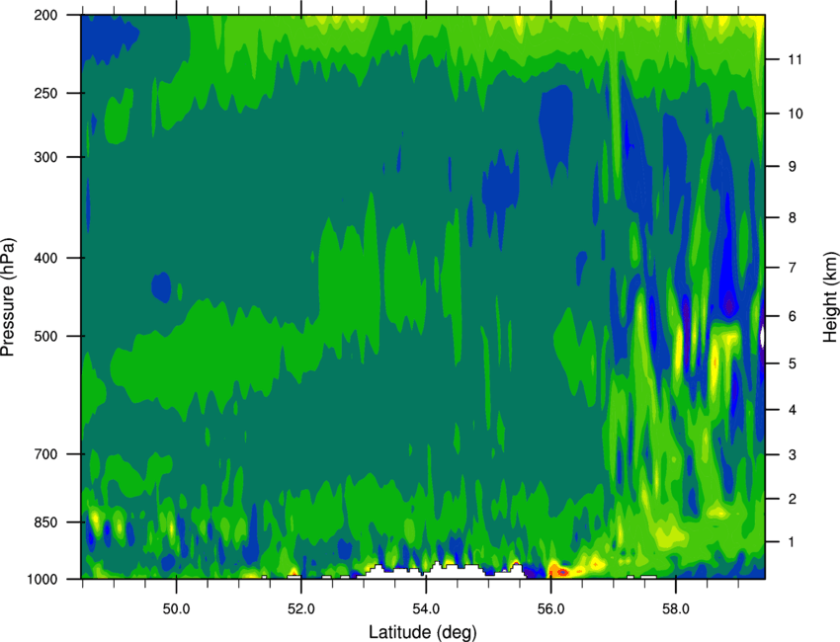The width and height of the screenshot is (840, 642).
Task: Pick the 8 km height label
Action: click(793, 218)
